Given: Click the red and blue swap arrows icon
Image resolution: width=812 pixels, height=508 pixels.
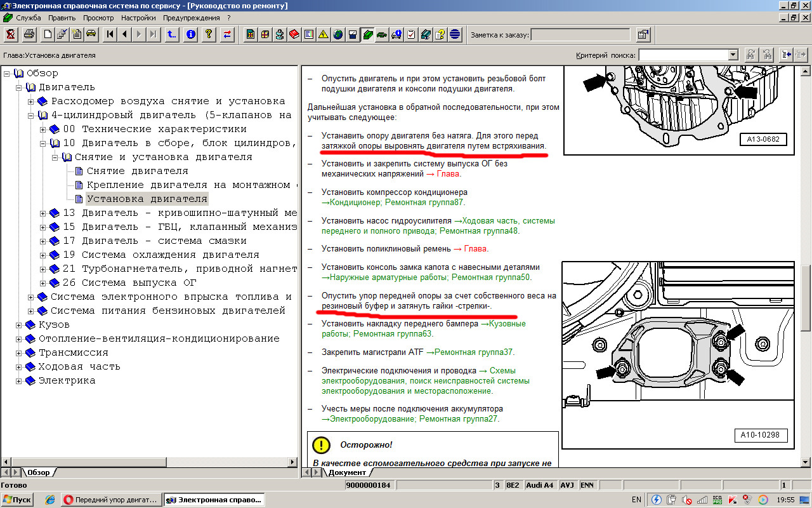Looking at the screenshot, I should 226,34.
